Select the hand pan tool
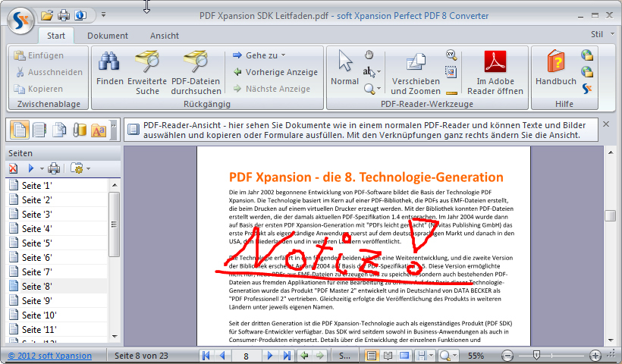This screenshot has height=364, width=622. (369, 55)
